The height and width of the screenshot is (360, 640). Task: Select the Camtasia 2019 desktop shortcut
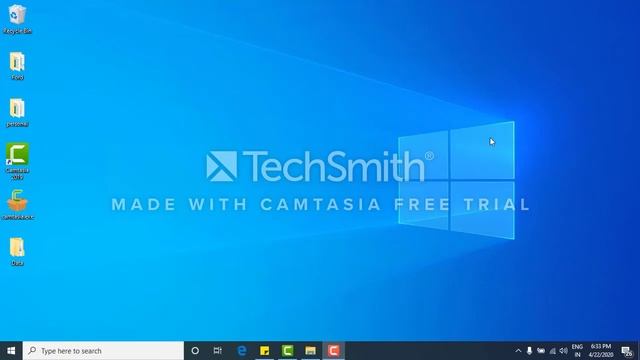(x=17, y=161)
